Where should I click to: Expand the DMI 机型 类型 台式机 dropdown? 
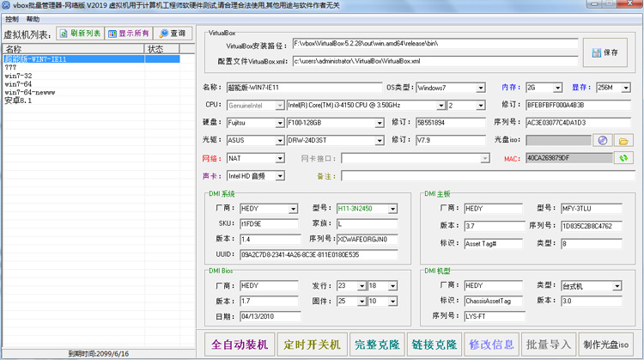(x=617, y=286)
